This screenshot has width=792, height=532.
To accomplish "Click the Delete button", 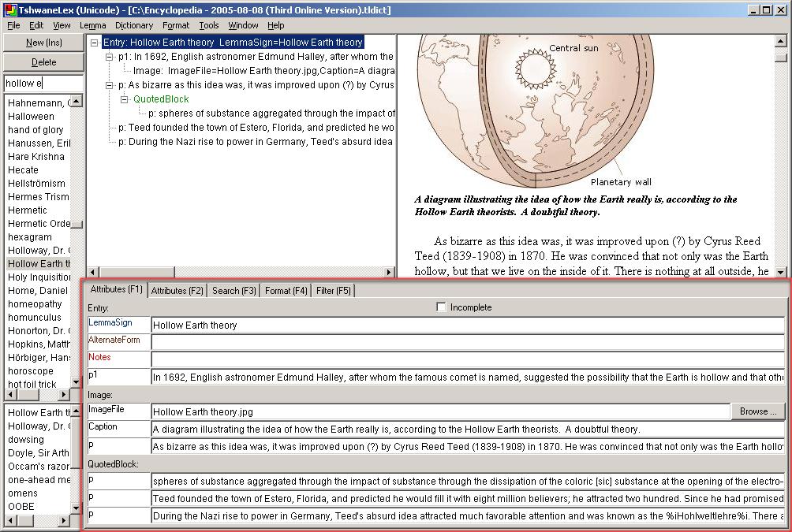I will [43, 62].
